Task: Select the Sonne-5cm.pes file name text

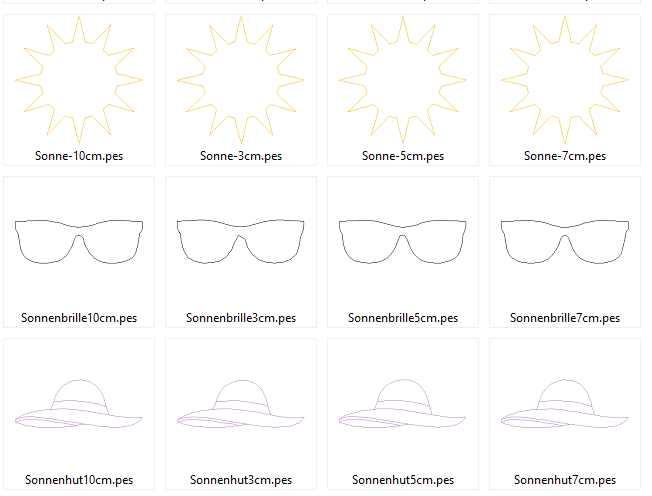Action: [x=403, y=156]
